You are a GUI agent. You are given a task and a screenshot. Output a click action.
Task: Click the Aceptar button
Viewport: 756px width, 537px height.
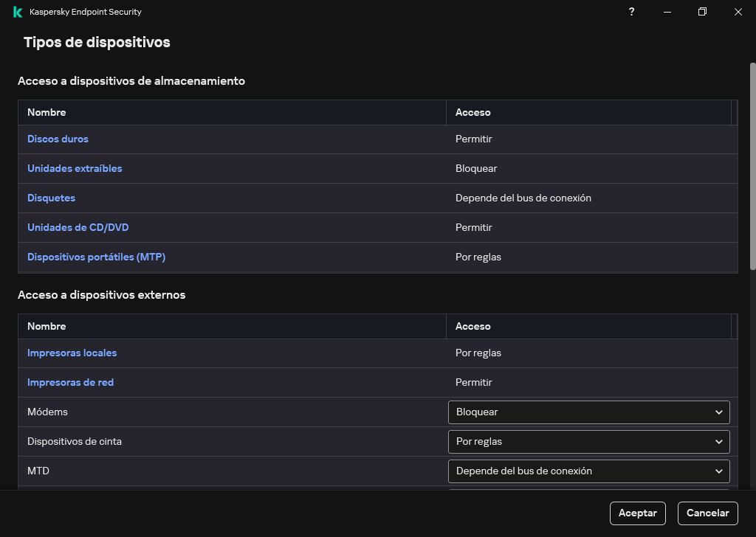[637, 513]
